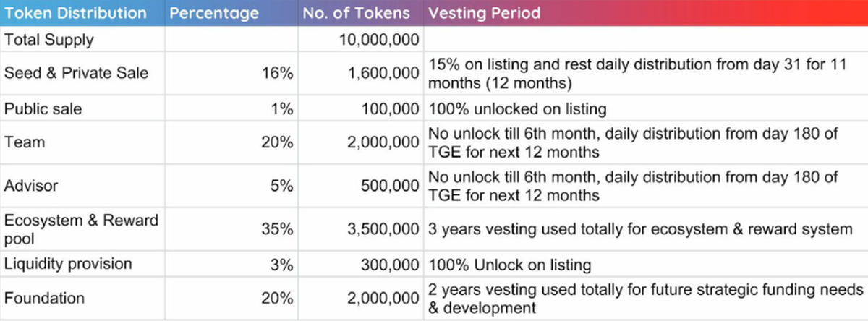Select the 35% percentage cell
The width and height of the screenshot is (868, 321).
(278, 229)
